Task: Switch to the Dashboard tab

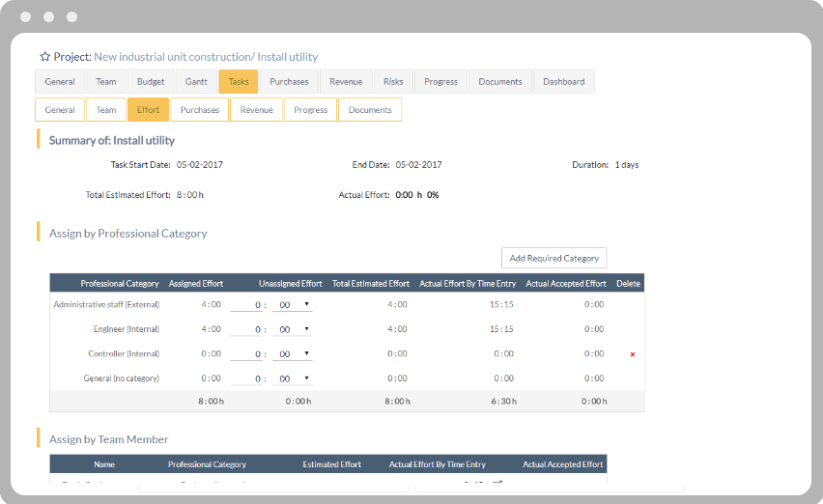Action: (563, 82)
